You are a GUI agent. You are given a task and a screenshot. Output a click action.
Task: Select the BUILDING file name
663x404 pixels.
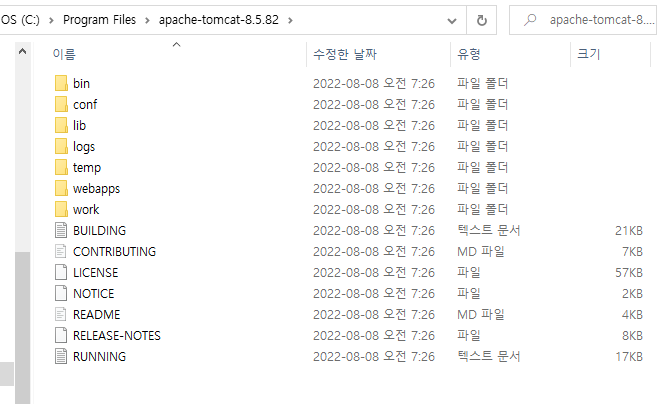coord(99,230)
